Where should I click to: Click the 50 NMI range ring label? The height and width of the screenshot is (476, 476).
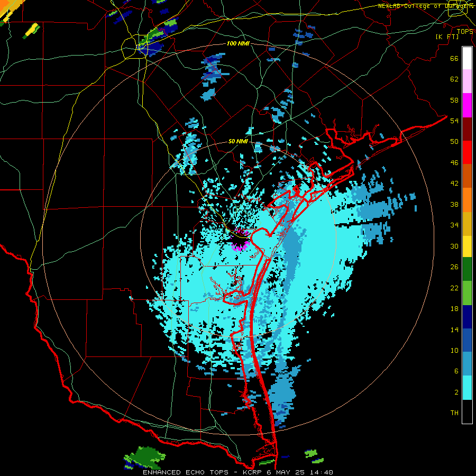pyautogui.click(x=238, y=141)
